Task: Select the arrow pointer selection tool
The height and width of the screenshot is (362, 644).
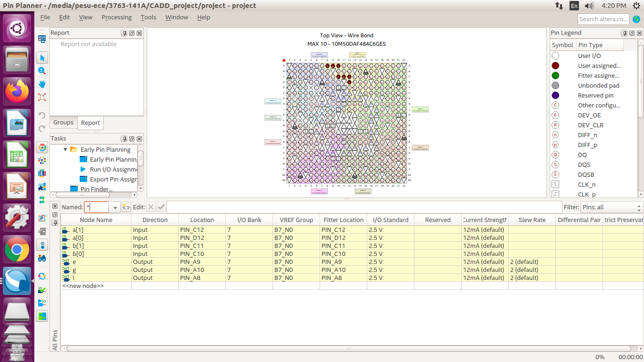Action: 42,58
